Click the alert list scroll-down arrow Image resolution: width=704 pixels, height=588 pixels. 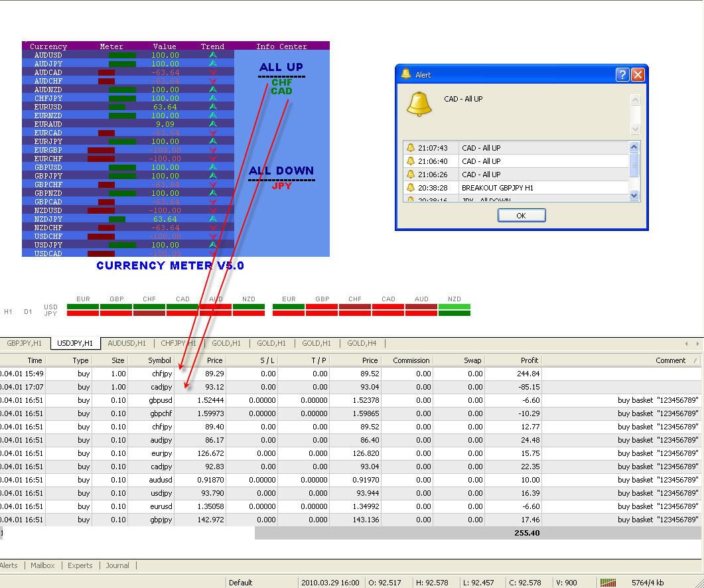coord(634,195)
